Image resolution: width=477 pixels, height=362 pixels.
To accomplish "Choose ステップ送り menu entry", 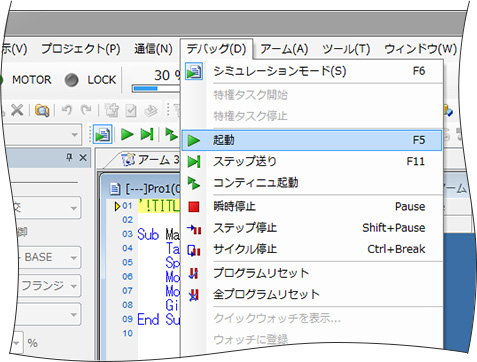I will (x=312, y=162).
